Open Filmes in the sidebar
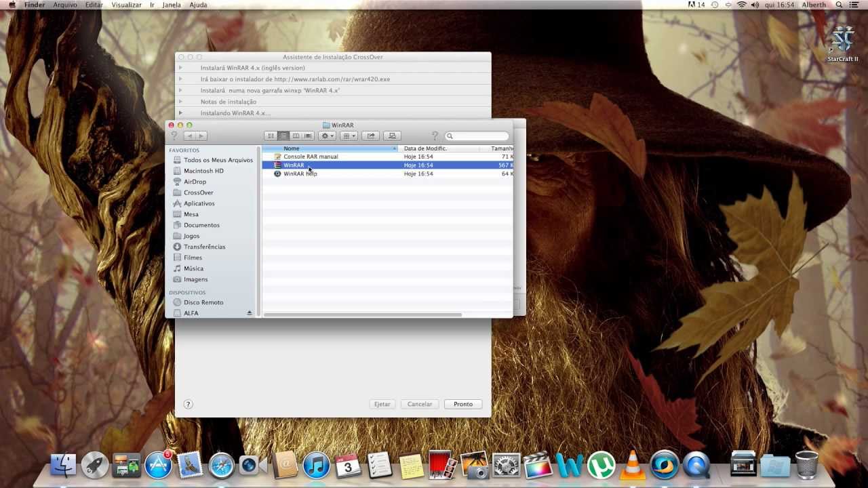The image size is (868, 488). [187, 258]
